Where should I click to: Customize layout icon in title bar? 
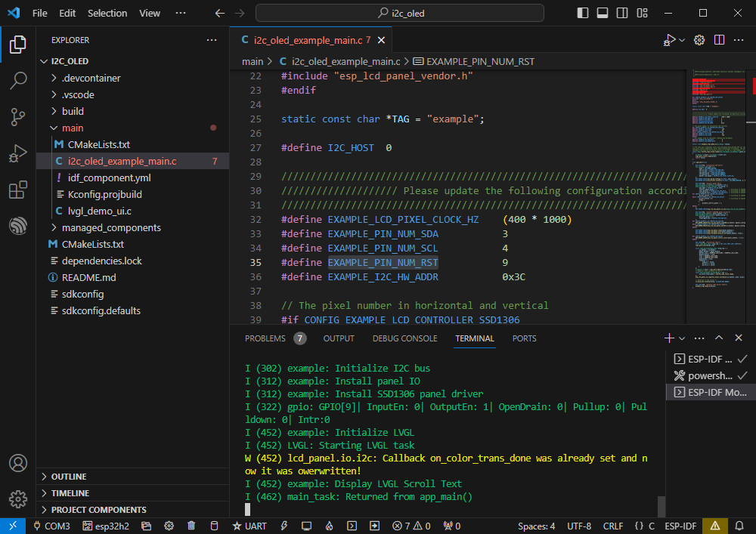(642, 13)
